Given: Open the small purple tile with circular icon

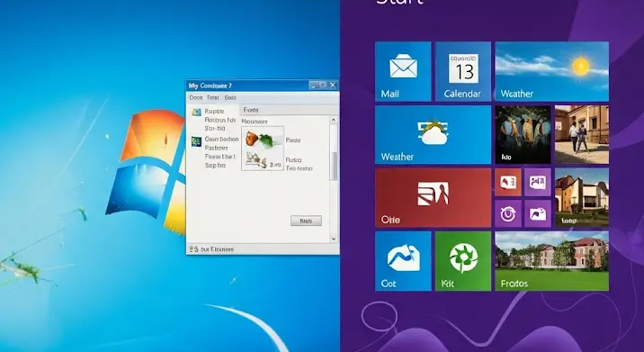Looking at the screenshot, I should coord(508,213).
